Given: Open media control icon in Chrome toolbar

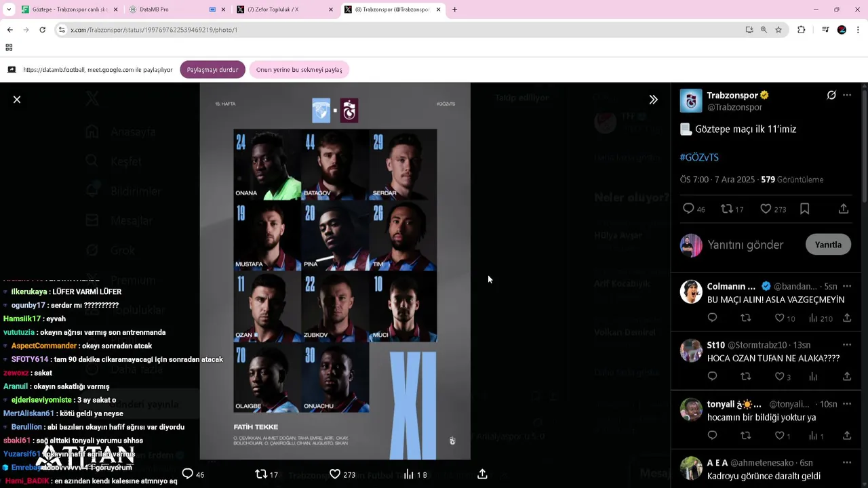Looking at the screenshot, I should click(825, 30).
